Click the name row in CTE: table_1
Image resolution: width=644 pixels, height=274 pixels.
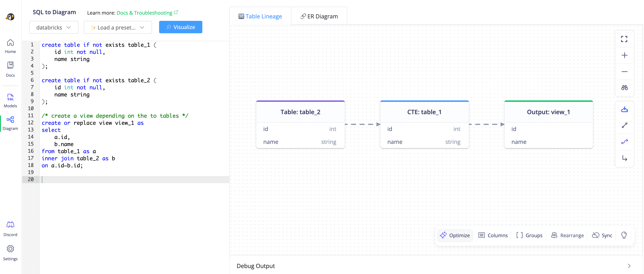pos(424,142)
